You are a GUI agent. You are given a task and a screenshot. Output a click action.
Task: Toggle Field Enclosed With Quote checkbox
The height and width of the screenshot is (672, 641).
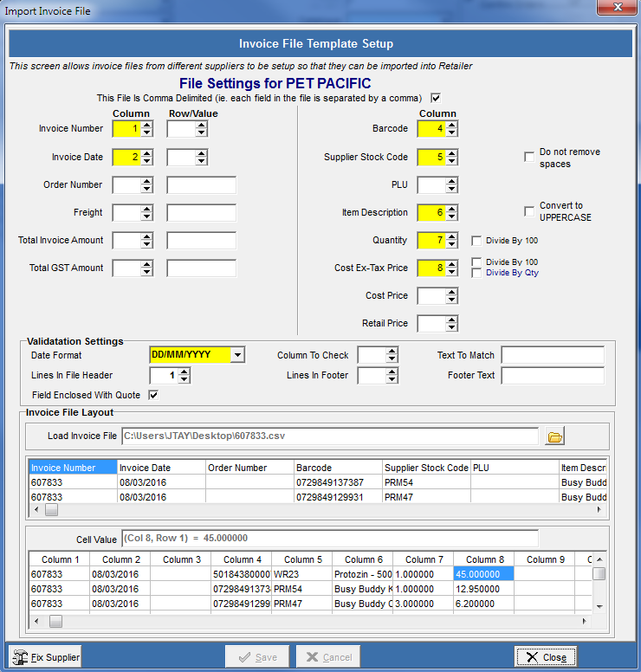(x=153, y=395)
